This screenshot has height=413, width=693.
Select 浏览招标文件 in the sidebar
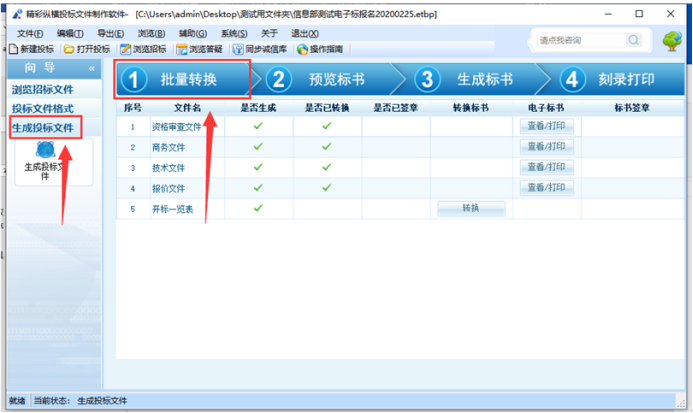[42, 90]
